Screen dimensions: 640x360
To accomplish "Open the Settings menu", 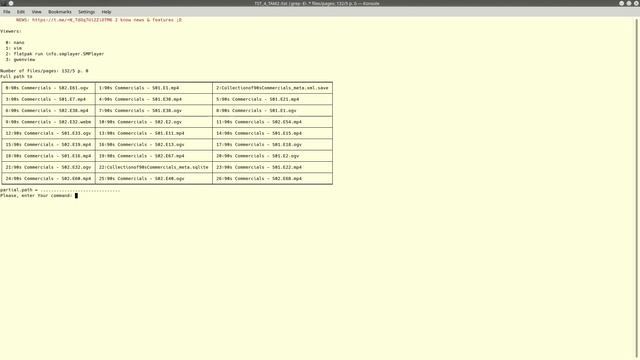I will click(86, 12).
